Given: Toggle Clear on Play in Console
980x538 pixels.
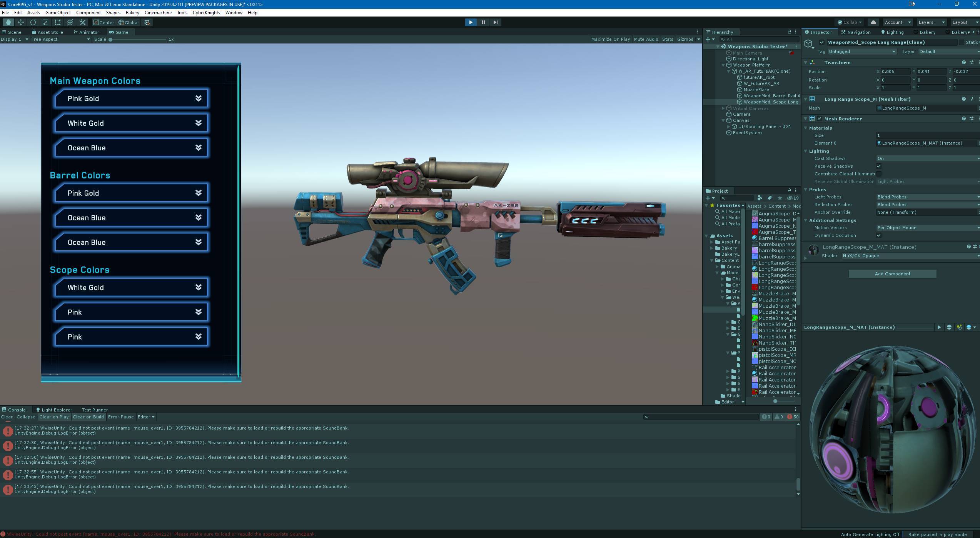Looking at the screenshot, I should tap(54, 417).
